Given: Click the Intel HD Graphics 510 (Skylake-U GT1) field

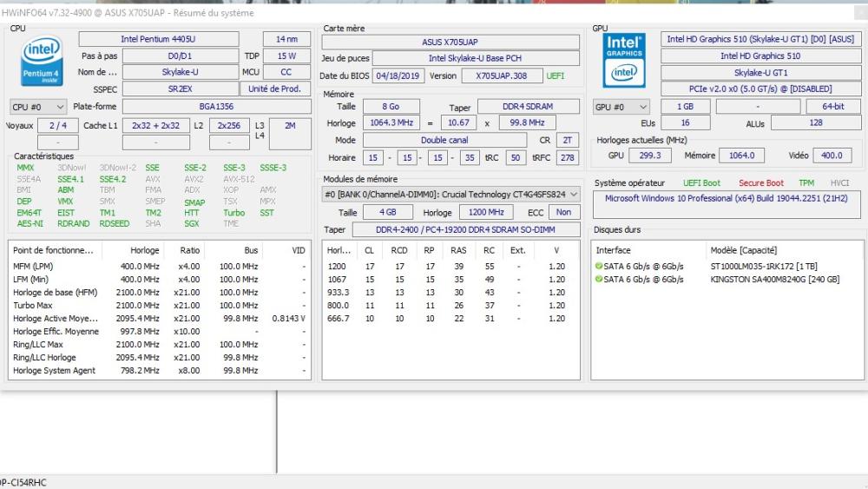Looking at the screenshot, I should pos(760,39).
